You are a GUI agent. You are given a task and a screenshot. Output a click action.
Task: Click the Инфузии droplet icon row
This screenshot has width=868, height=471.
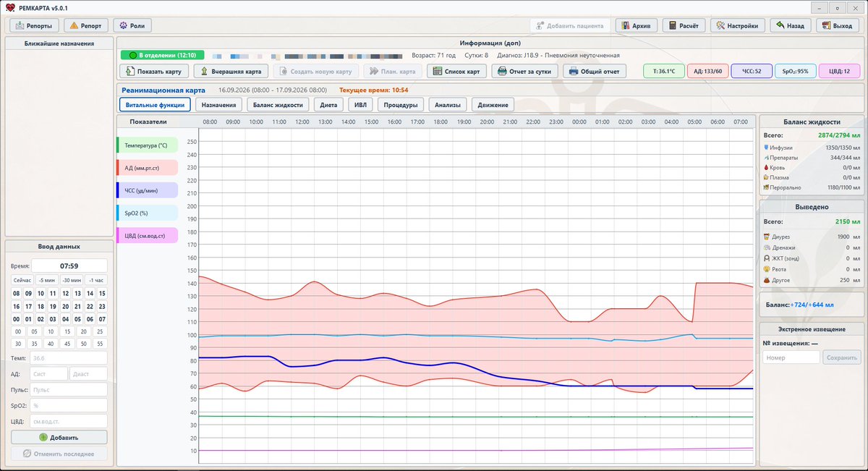(811, 148)
